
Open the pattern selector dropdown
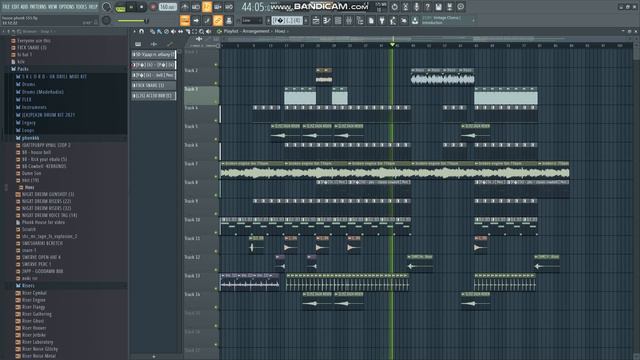tap(287, 20)
